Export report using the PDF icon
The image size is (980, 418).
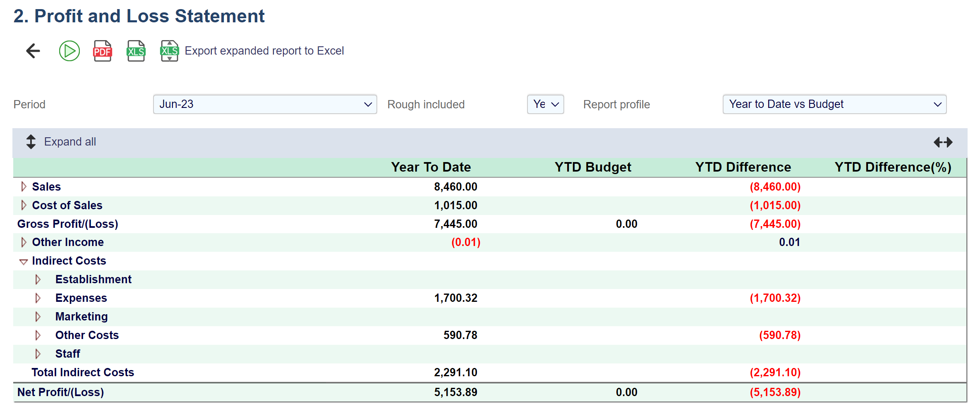click(x=102, y=51)
